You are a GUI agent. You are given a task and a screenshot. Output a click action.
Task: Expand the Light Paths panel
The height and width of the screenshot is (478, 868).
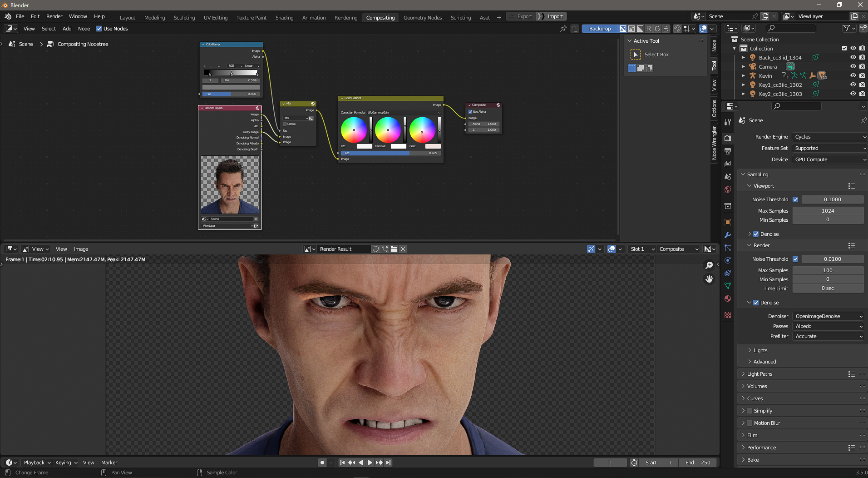759,374
